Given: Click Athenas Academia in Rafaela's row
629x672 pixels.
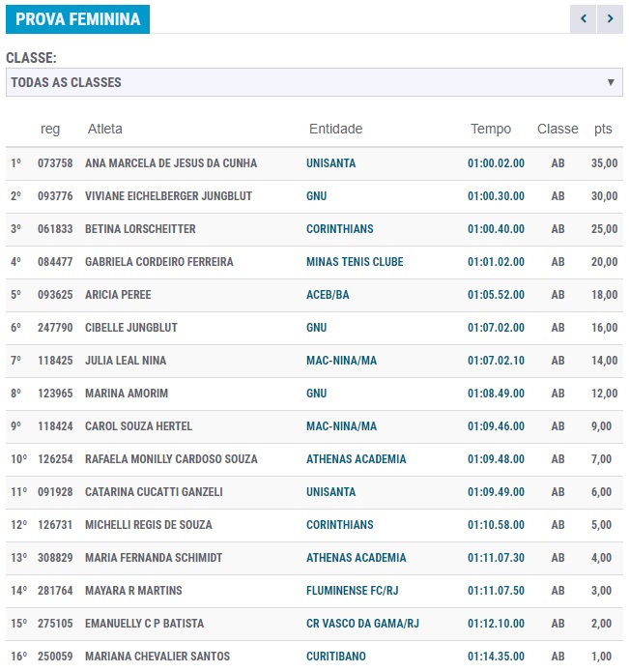Looking at the screenshot, I should point(356,459).
